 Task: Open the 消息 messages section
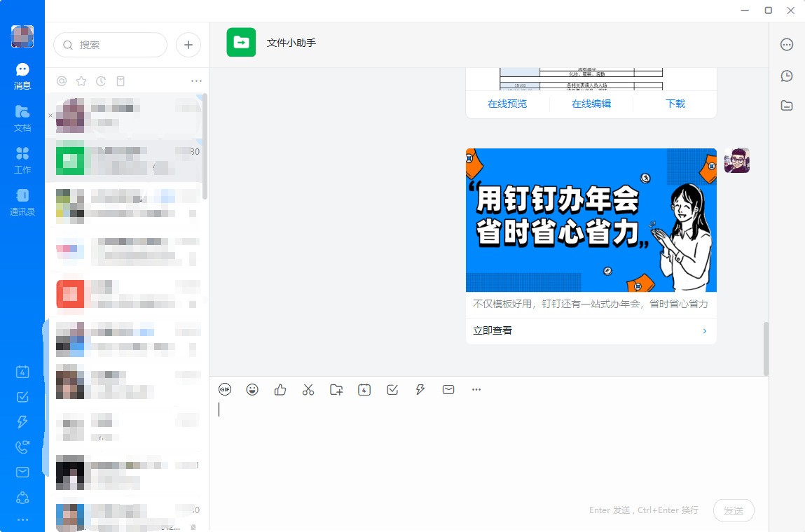[22, 76]
